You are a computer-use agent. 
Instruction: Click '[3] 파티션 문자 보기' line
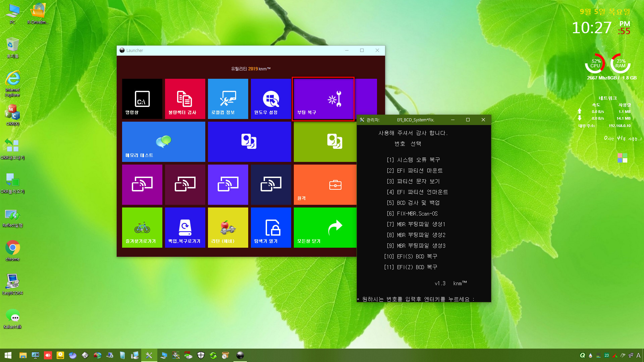[x=413, y=181]
